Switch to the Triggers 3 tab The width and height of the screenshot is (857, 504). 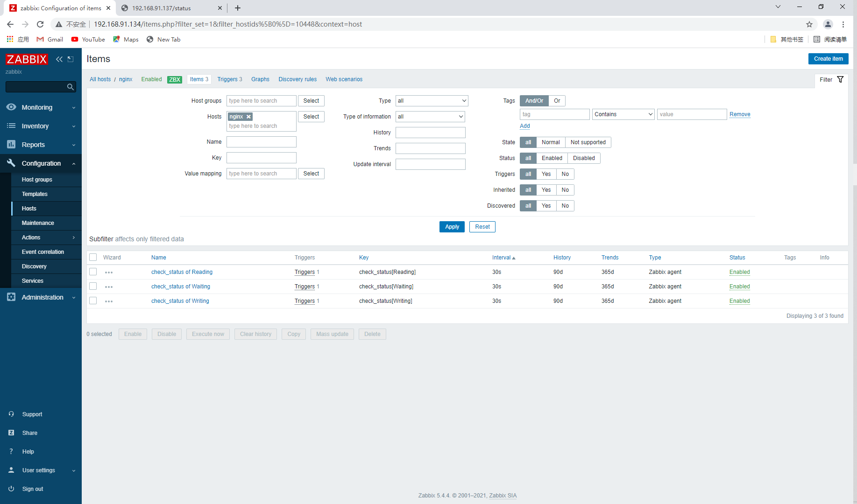pos(230,79)
